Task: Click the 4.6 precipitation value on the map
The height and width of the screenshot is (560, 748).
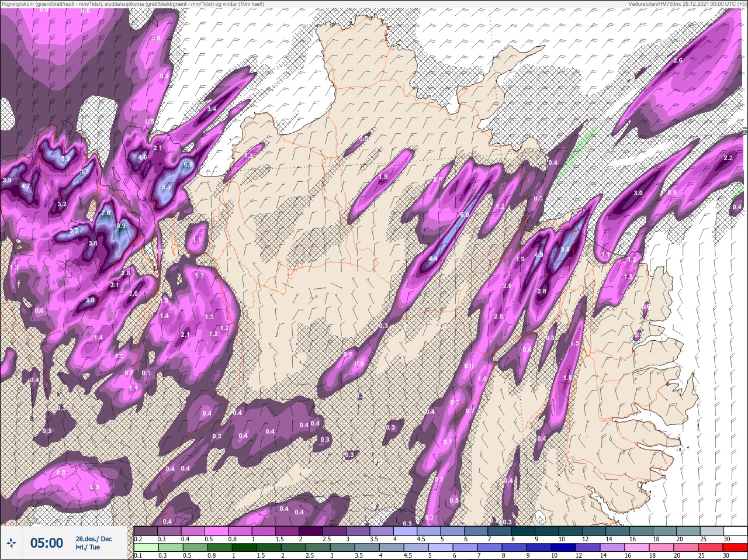Action: pyautogui.click(x=143, y=157)
